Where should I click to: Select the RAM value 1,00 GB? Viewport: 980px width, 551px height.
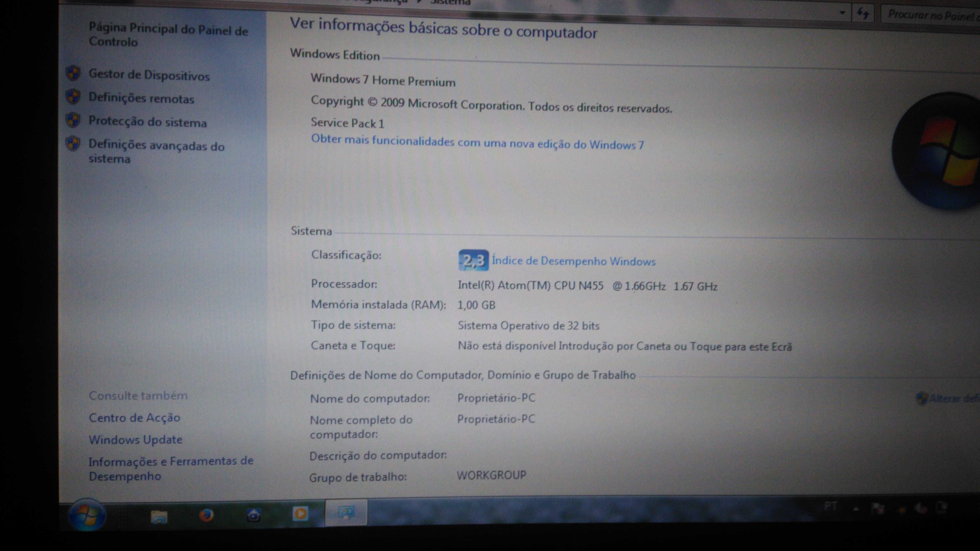pos(476,305)
